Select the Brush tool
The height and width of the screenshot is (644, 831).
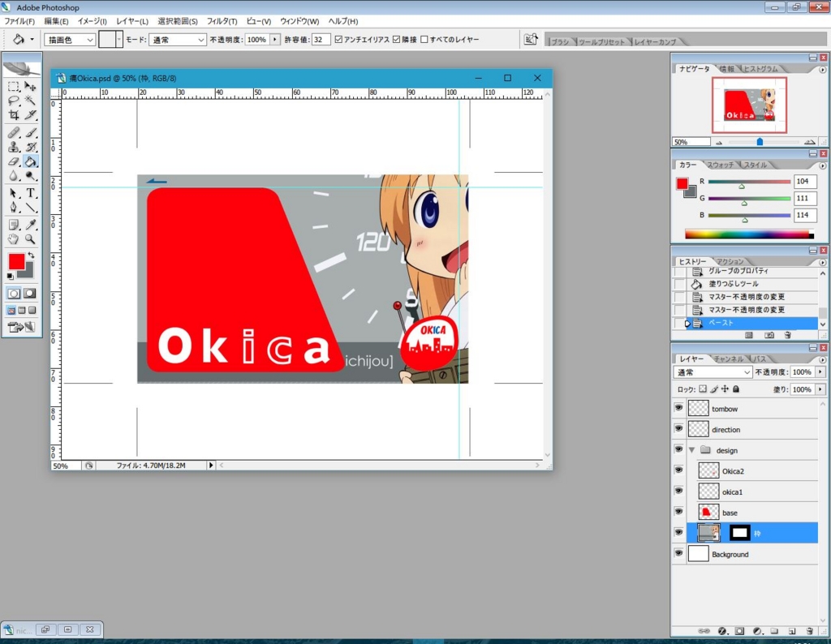30,132
